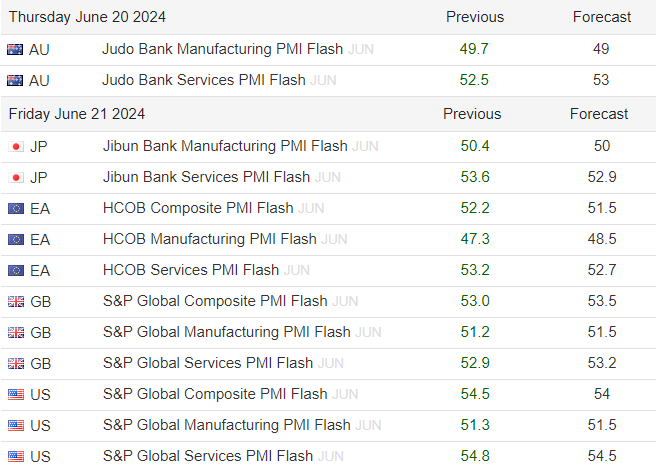Open the US S&P Global Manufacturing PMI Flash event
This screenshot has width=656, height=471.
coord(226,425)
